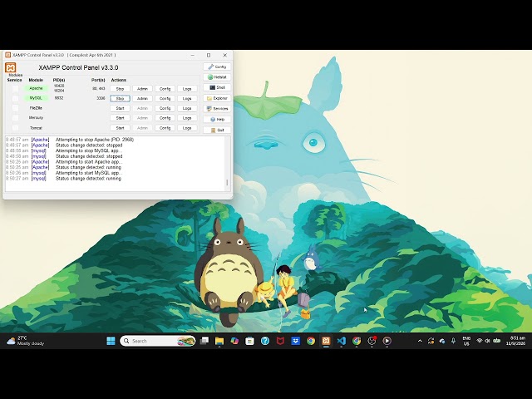Click the XAMPP title bar icon
This screenshot has height=399, width=532.
[7, 55]
